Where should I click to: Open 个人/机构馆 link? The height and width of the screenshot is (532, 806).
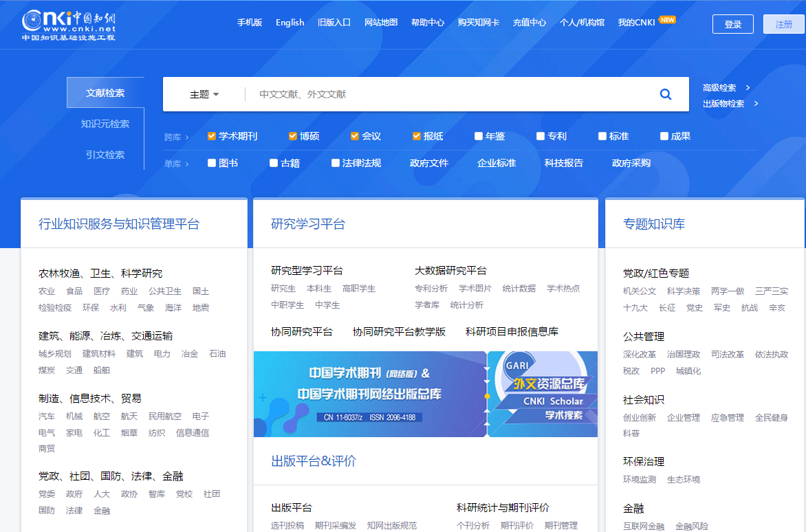click(582, 23)
